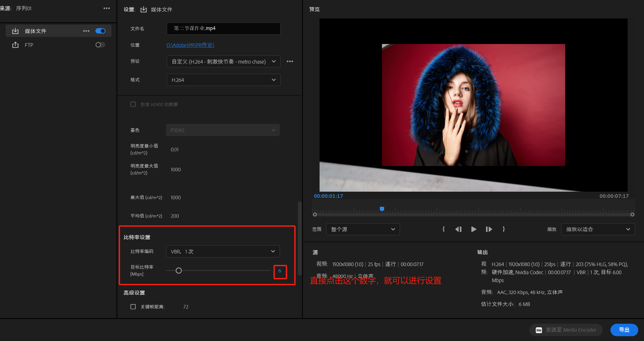Image resolution: width=644 pixels, height=341 pixels.
Task: Step back one frame in preview
Action: click(x=458, y=229)
